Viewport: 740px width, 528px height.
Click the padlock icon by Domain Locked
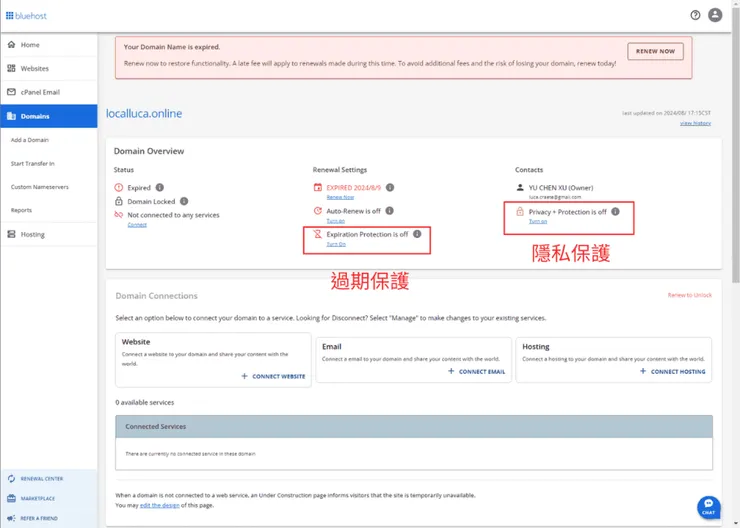point(118,201)
